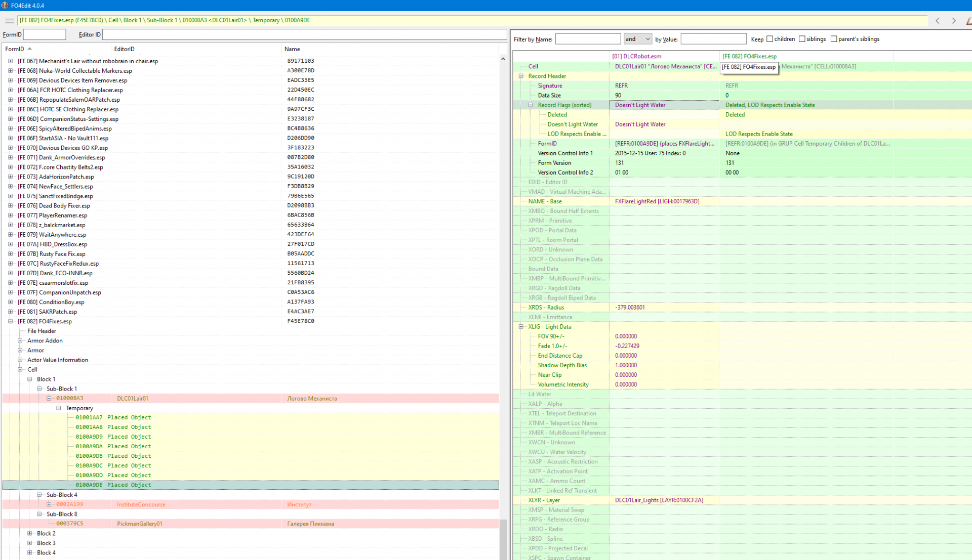The height and width of the screenshot is (560, 972).
Task: Click the forward navigation arrow
Action: [x=954, y=21]
